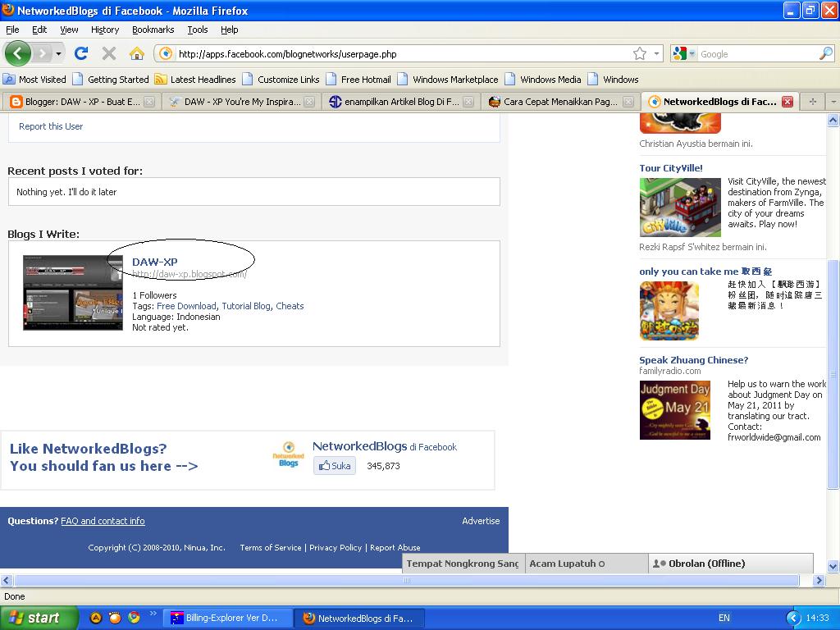Click the DAW-XP blog screenshot thumbnail
840x630 pixels.
[73, 293]
